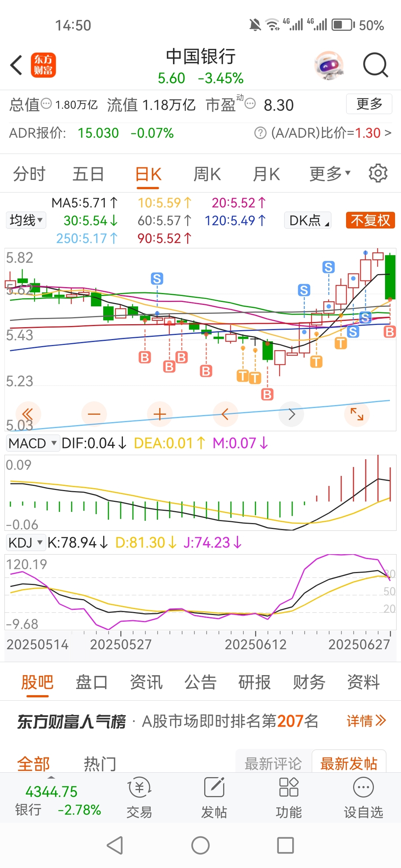Select the 热门 posts filter
The image size is (401, 868).
(x=100, y=764)
